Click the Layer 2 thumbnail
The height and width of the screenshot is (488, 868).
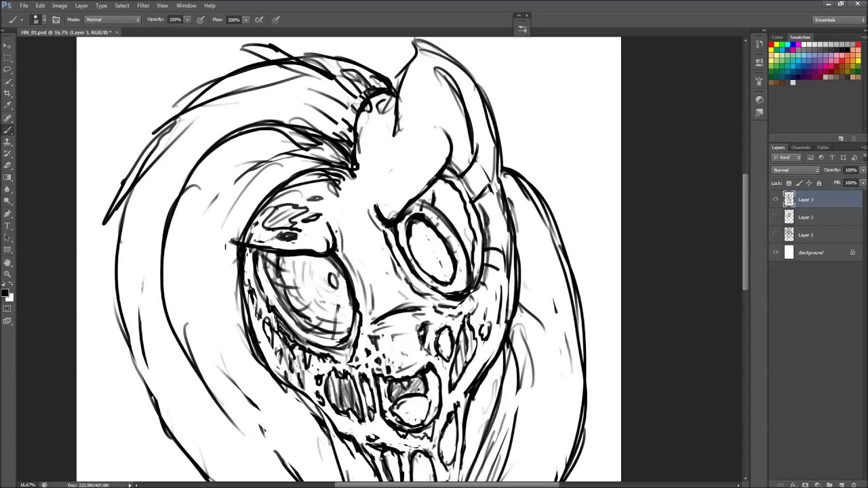click(x=789, y=217)
